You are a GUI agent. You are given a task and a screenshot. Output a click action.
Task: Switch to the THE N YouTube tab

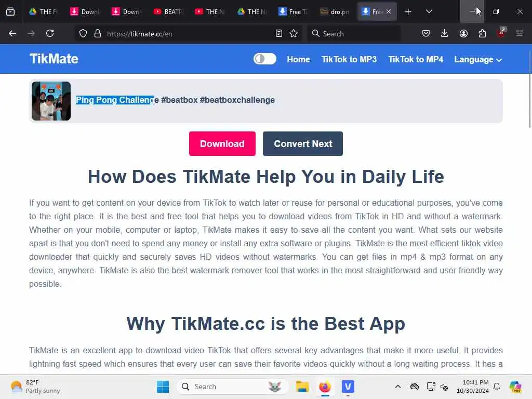pos(210,12)
